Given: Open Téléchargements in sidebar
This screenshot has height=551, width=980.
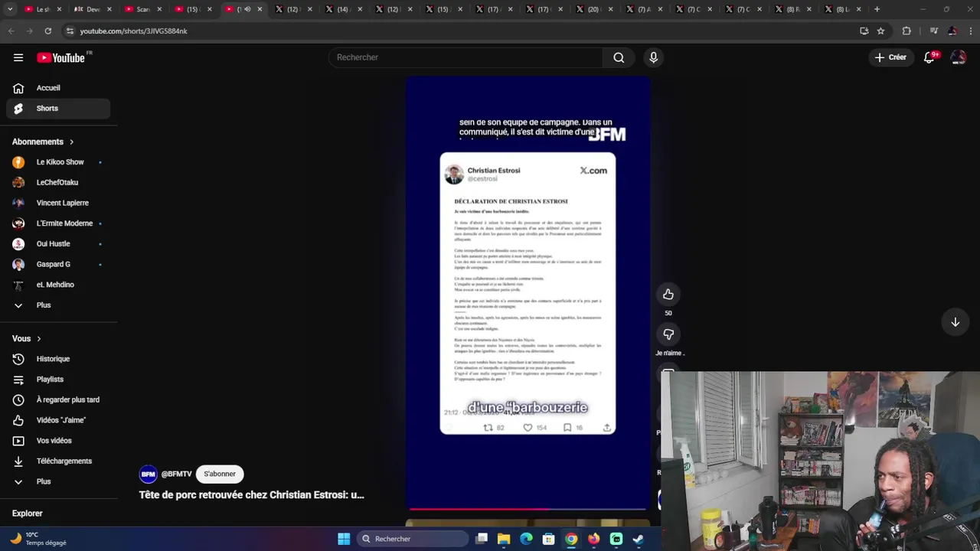Looking at the screenshot, I should 58,461.
